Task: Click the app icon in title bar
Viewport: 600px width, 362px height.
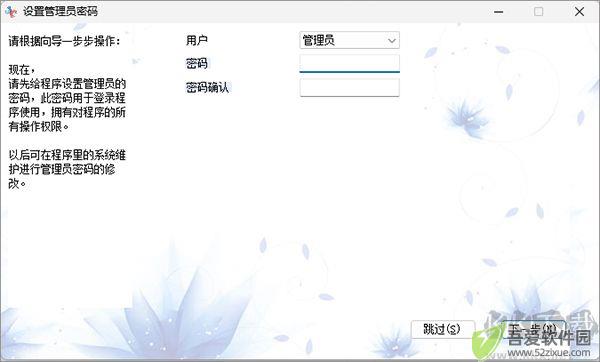Action: coord(11,11)
